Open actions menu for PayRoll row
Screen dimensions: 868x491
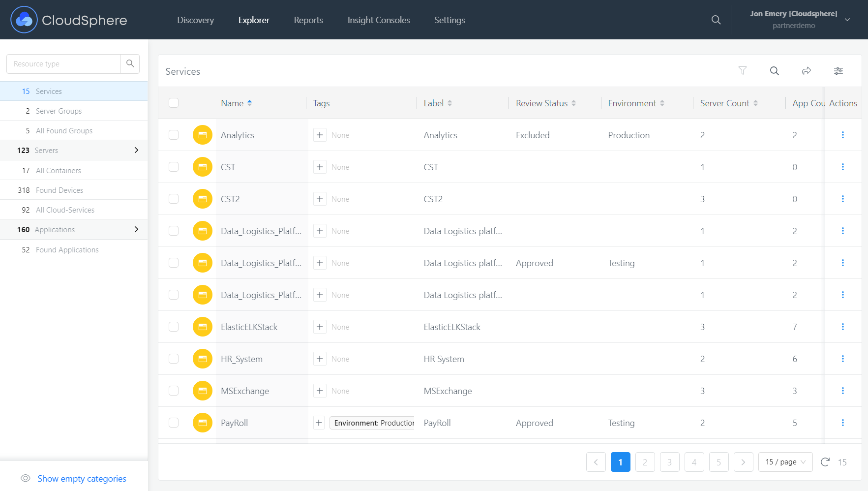(x=842, y=423)
